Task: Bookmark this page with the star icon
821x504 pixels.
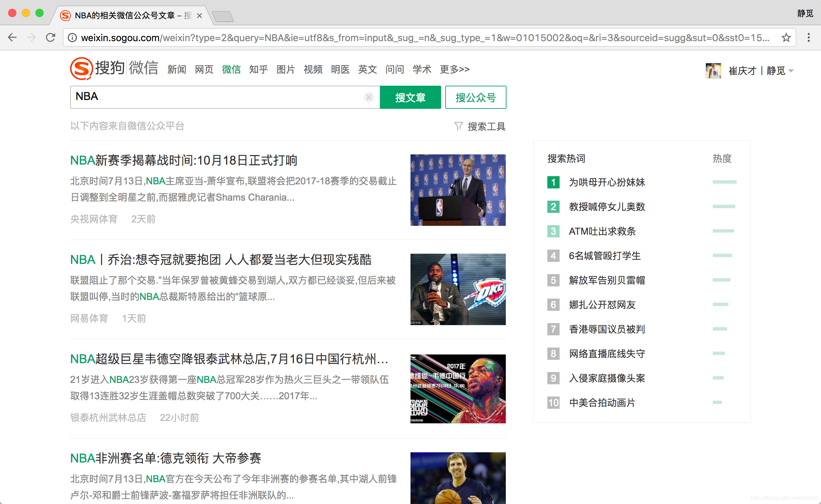Action: pyautogui.click(x=786, y=37)
